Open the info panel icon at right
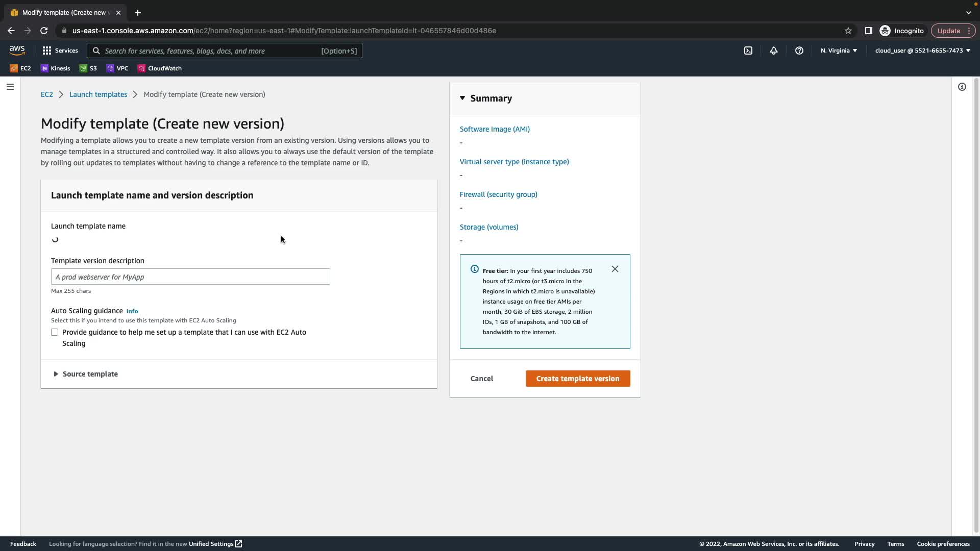This screenshot has height=551, width=980. (x=962, y=87)
